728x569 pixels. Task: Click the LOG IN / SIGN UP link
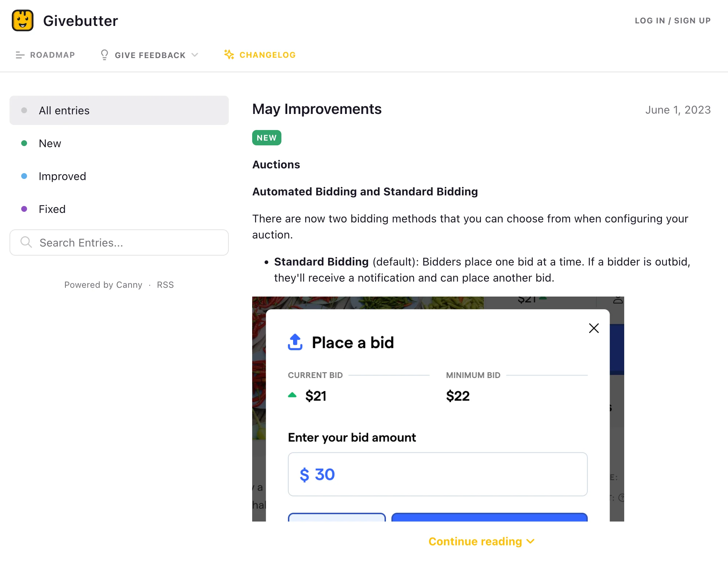pos(673,20)
